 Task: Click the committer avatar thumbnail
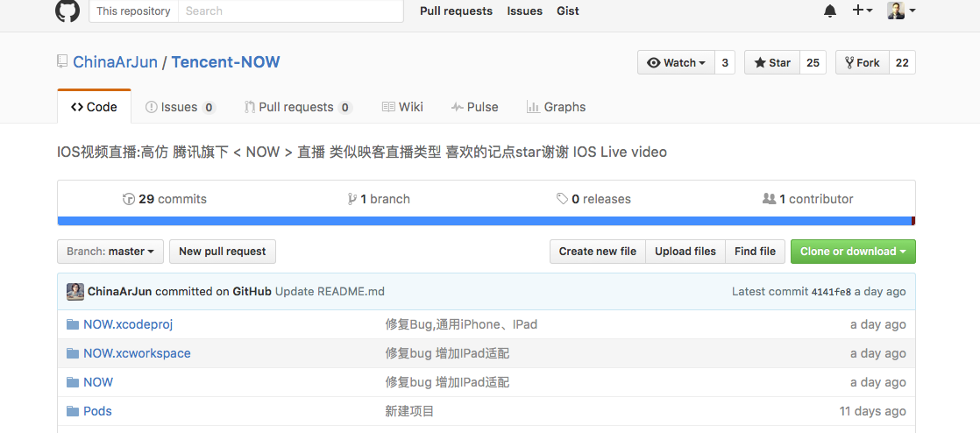coord(75,291)
